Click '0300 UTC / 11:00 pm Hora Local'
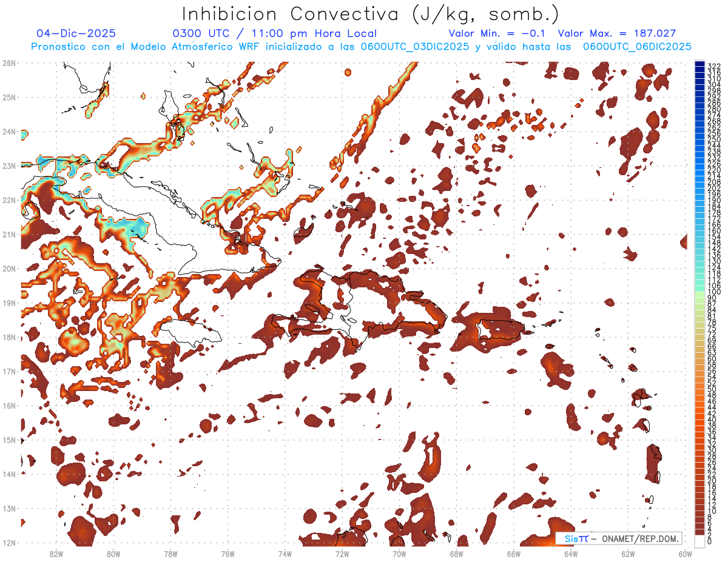The image size is (728, 562). (275, 34)
